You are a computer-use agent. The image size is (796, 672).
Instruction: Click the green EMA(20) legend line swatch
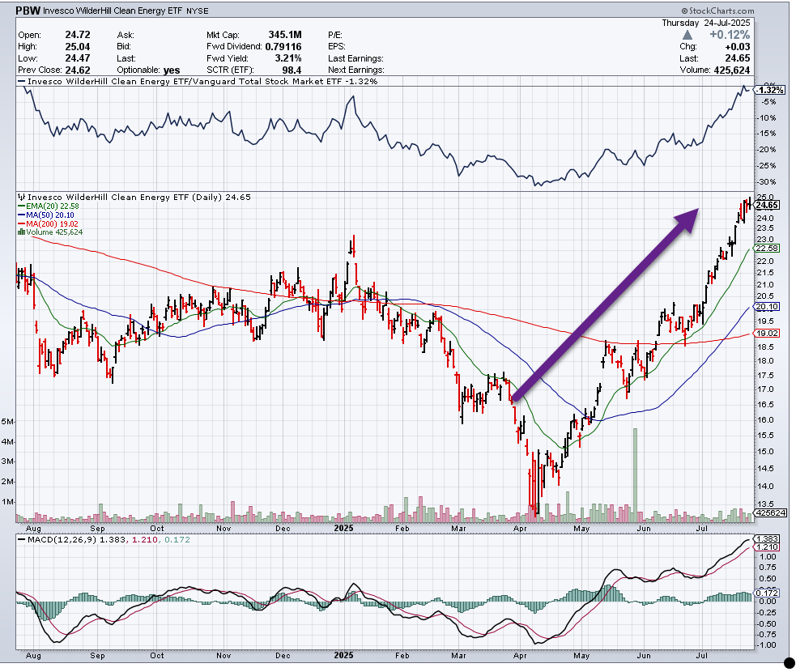(x=21, y=206)
